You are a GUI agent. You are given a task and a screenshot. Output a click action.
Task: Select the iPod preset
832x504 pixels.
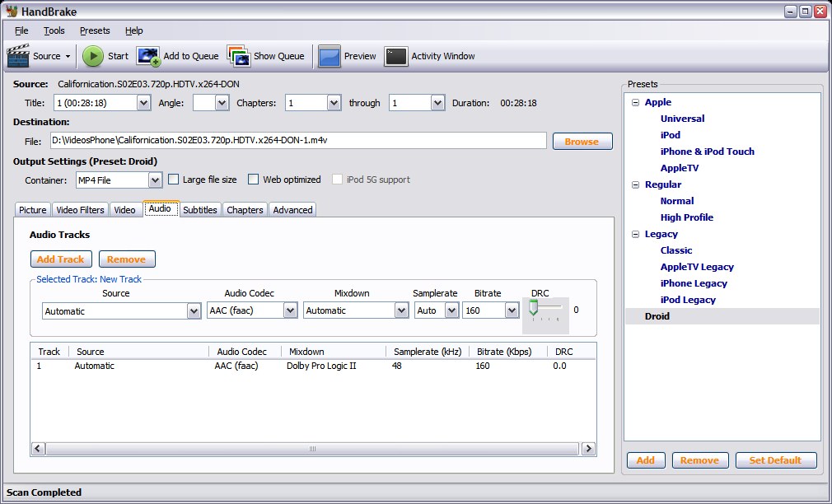(671, 135)
